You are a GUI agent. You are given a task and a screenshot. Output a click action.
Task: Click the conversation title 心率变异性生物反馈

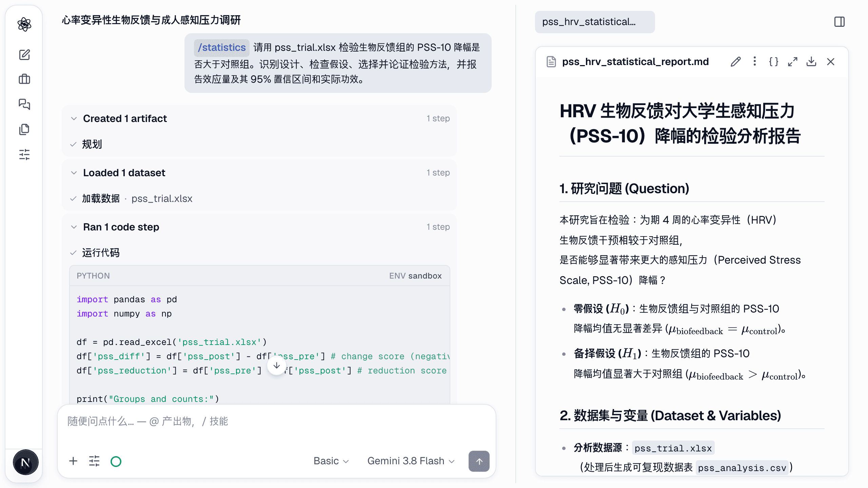pyautogui.click(x=151, y=20)
